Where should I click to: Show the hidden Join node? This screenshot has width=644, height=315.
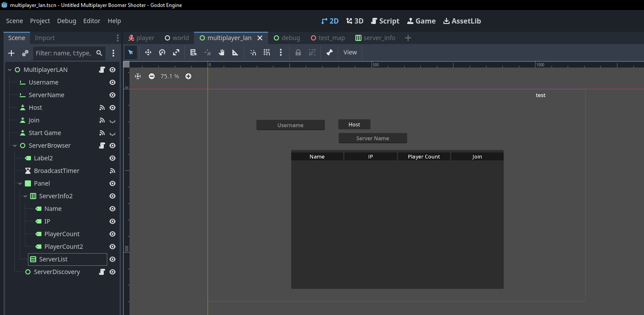point(112,121)
